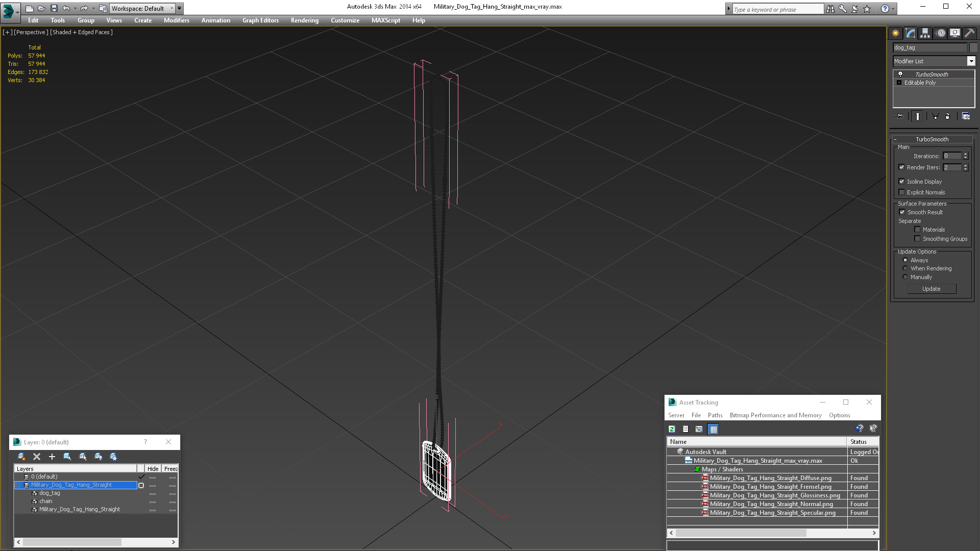This screenshot has height=551, width=980.
Task: Expand Editable Poly in modifier stack
Action: [x=899, y=83]
